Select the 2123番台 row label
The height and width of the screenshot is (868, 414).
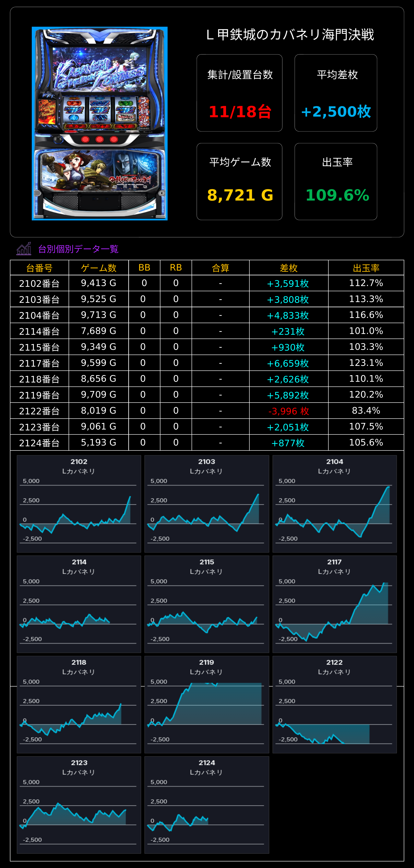tap(39, 427)
